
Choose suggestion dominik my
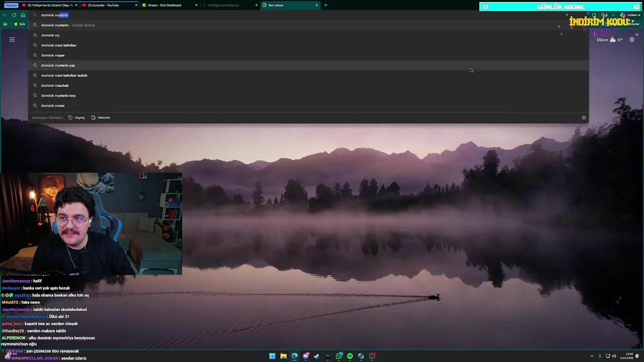point(308,35)
